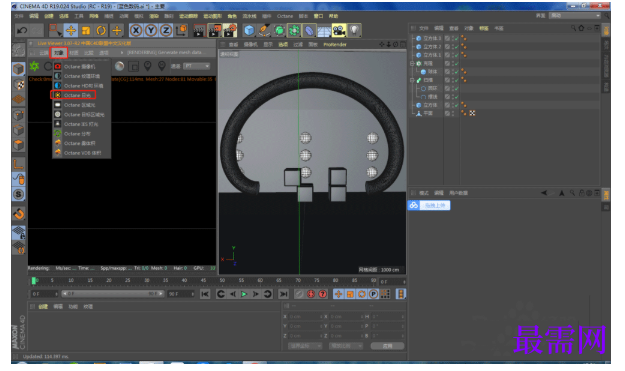Collapse the Cloner object tree node
The image size is (625, 371).
pyautogui.click(x=412, y=63)
